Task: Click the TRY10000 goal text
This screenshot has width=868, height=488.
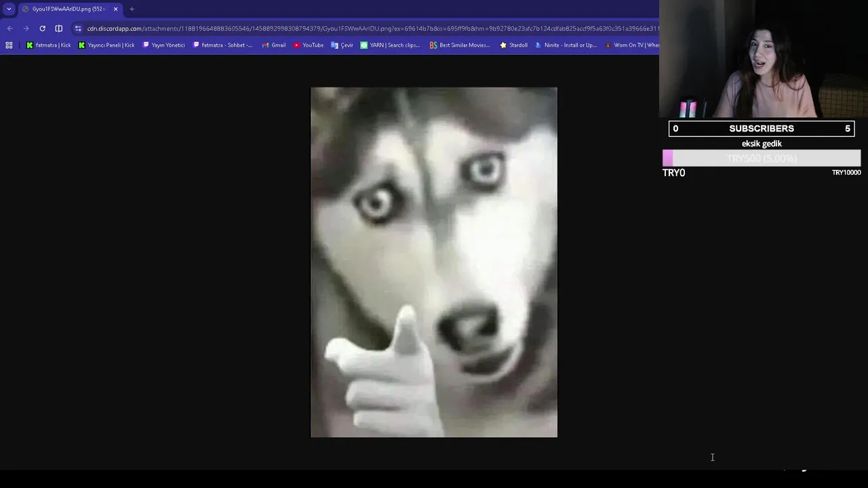Action: pos(846,173)
